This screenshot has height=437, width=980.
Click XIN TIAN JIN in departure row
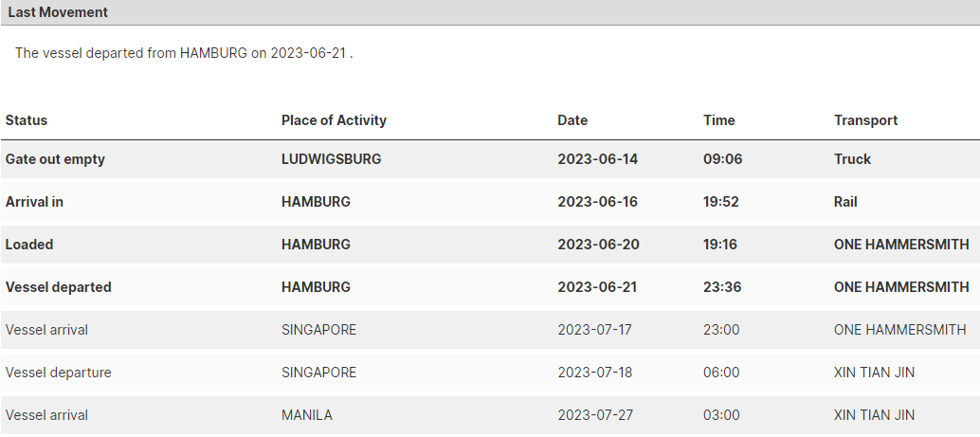(874, 373)
